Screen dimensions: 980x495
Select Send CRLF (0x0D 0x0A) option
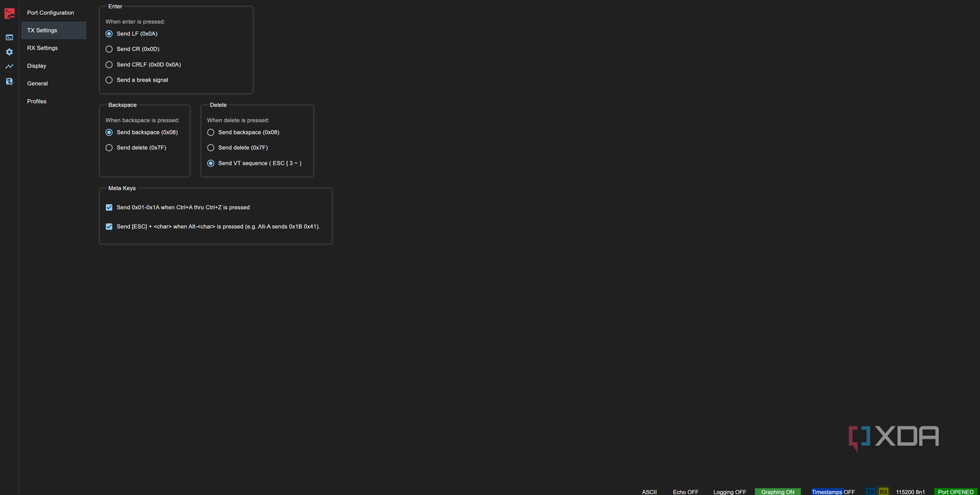click(109, 65)
